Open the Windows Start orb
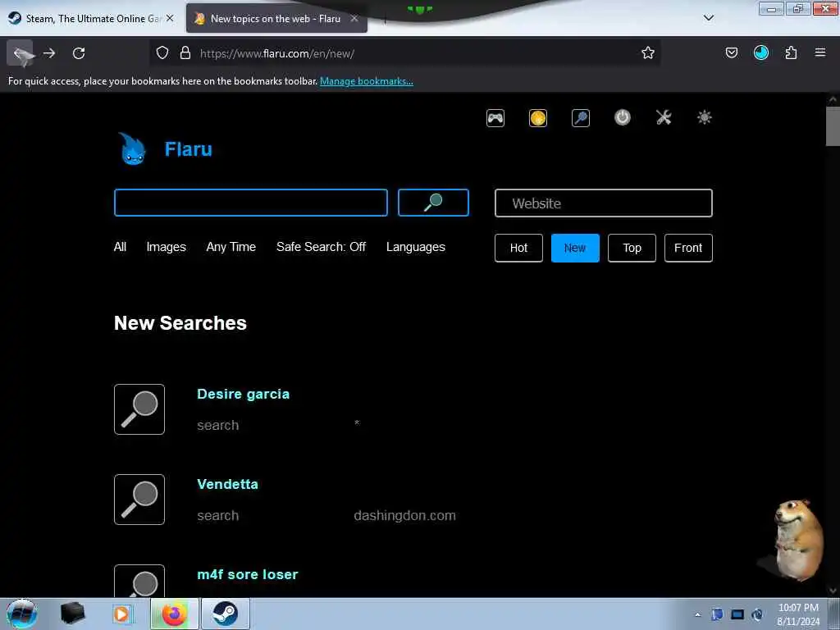 point(21,614)
